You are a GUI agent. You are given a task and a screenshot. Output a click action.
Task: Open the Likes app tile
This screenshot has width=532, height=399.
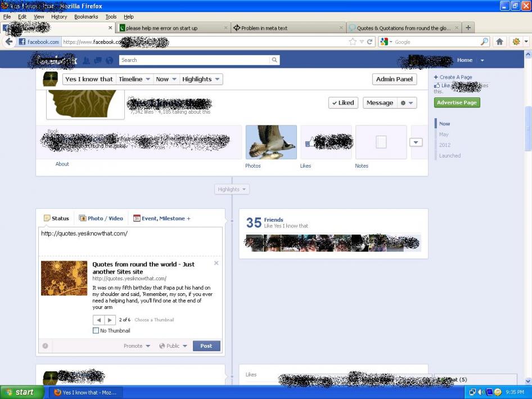[x=326, y=142]
